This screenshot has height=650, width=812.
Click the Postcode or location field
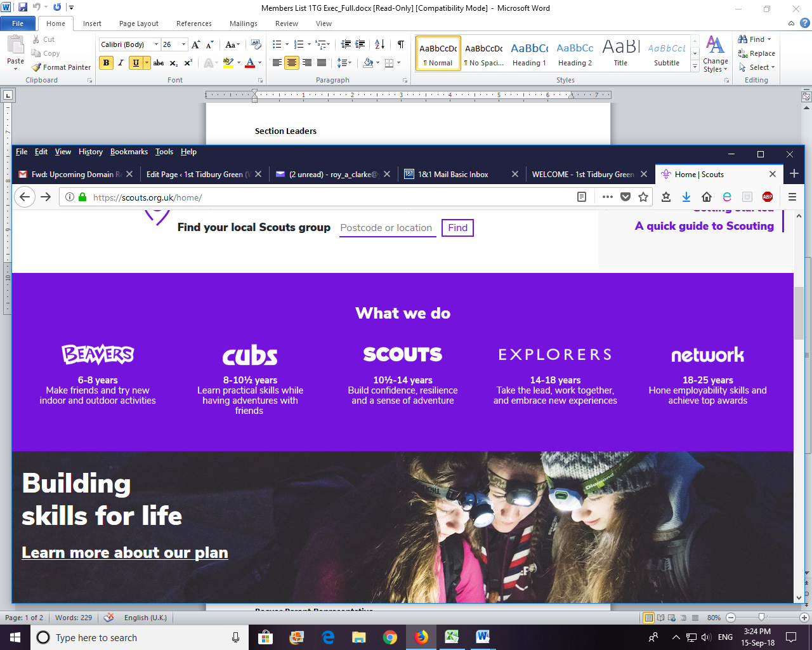387,228
